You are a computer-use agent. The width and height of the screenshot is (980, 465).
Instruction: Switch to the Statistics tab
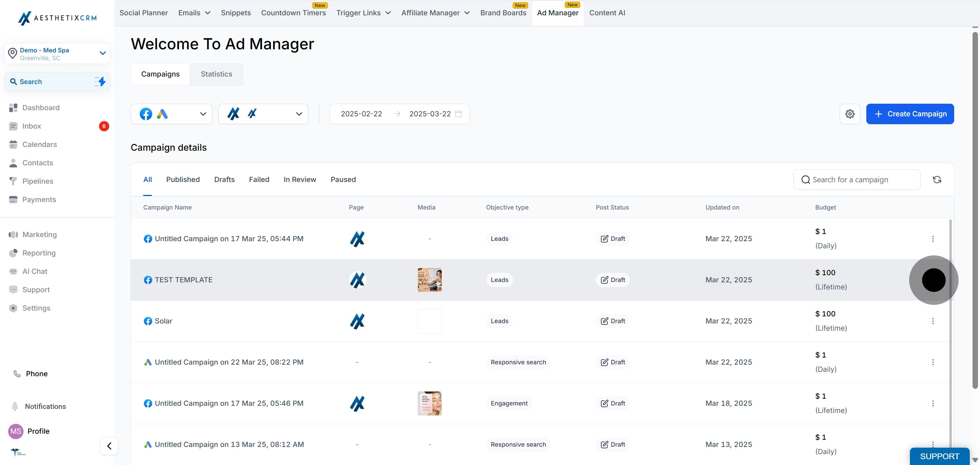coord(216,74)
